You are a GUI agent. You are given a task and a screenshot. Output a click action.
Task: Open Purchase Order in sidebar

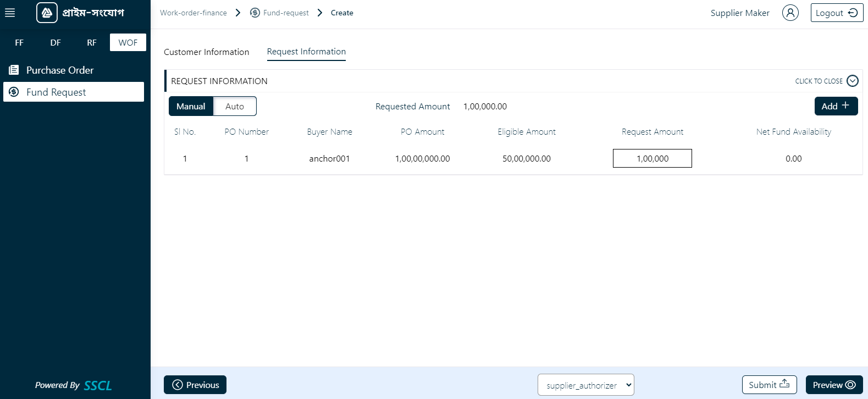pyautogui.click(x=74, y=70)
